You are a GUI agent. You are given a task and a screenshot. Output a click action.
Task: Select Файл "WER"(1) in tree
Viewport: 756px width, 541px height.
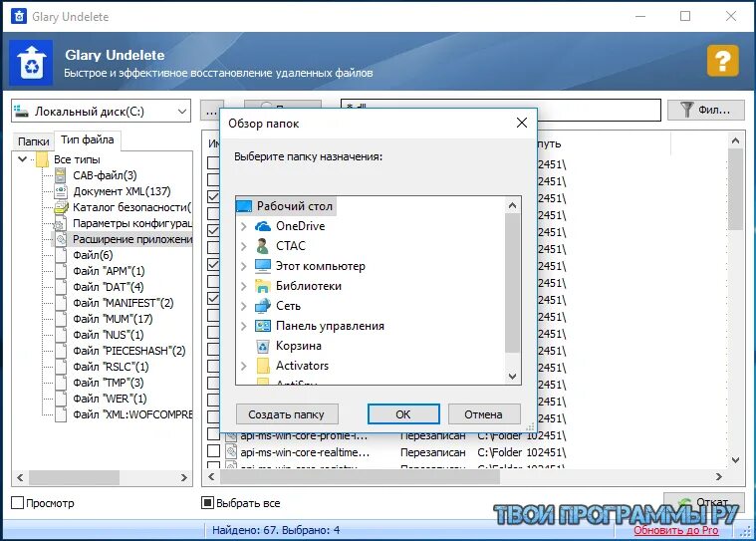point(110,399)
